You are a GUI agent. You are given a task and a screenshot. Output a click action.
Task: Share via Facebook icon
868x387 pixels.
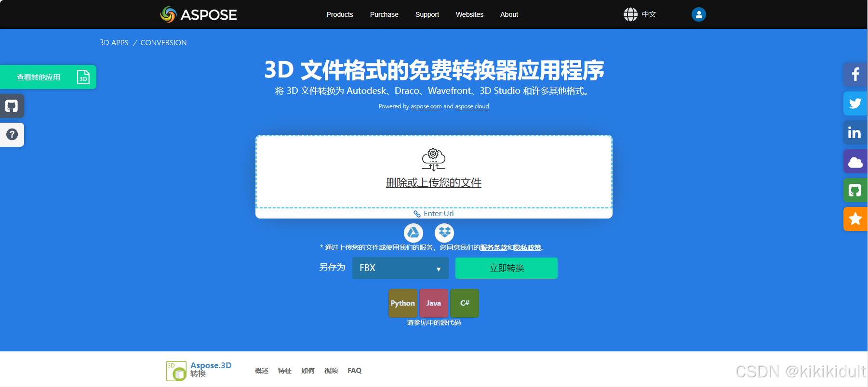tap(855, 75)
